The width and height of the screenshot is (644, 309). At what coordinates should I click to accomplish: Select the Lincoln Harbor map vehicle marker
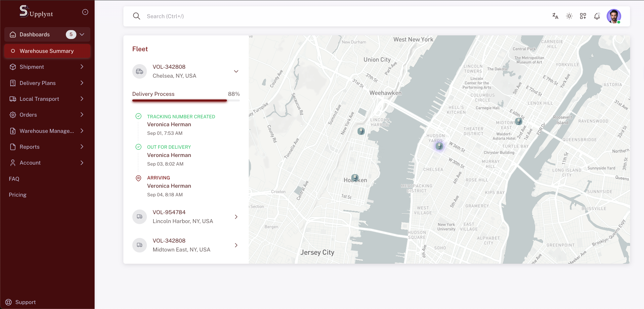[361, 131]
